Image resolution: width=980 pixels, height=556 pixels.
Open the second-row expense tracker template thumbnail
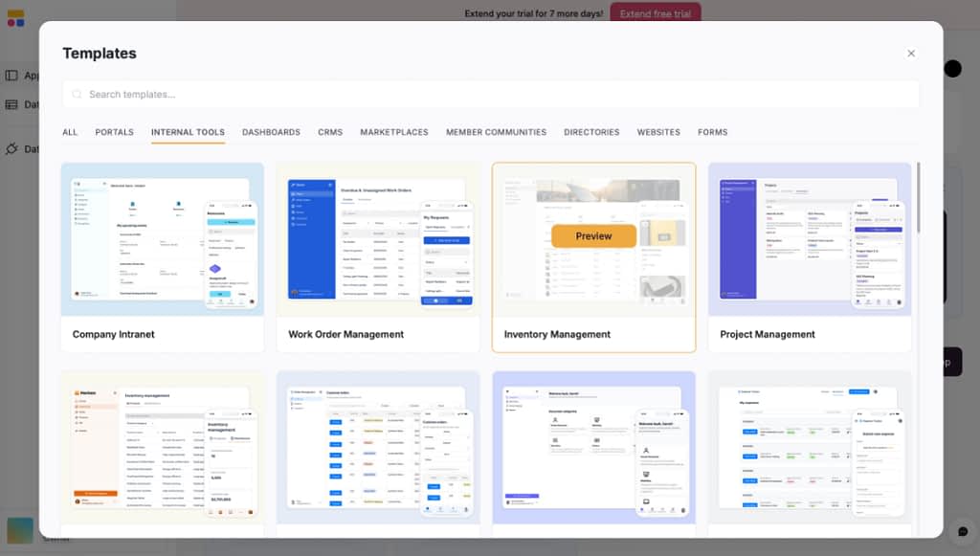[810, 447]
